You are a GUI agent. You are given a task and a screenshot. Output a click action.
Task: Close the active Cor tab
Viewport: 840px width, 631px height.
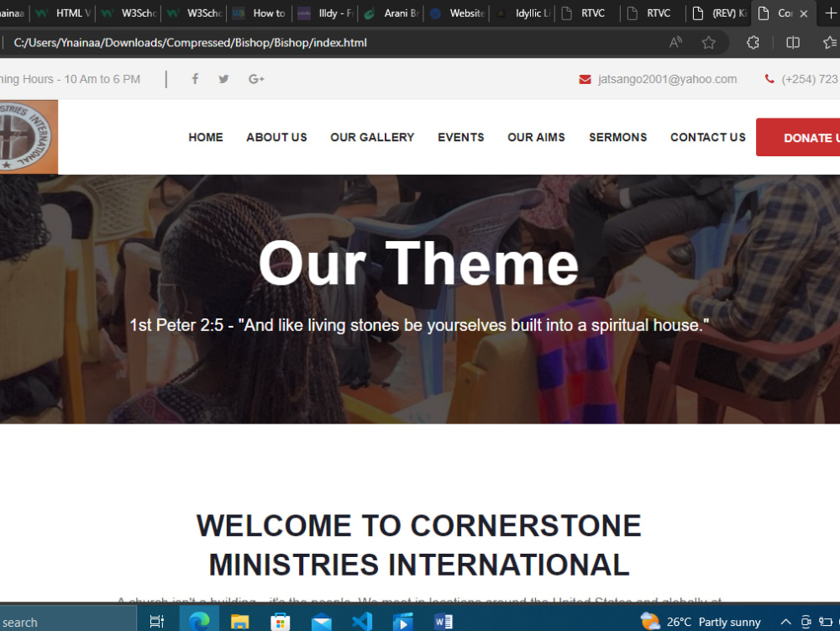point(804,14)
